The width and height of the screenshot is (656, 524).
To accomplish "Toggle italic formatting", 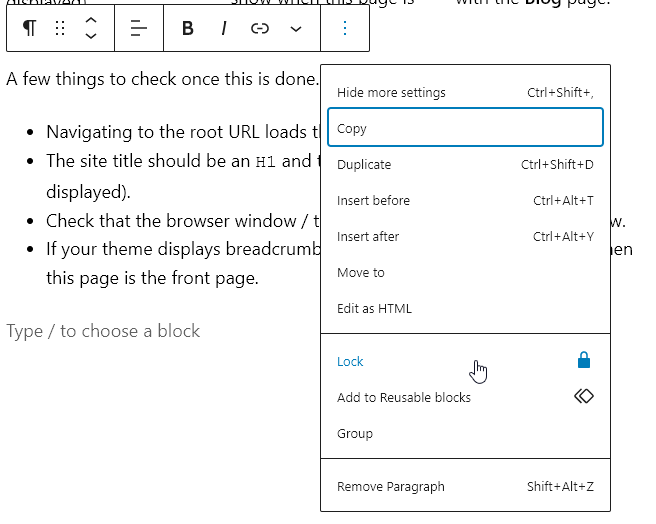I will pyautogui.click(x=223, y=28).
